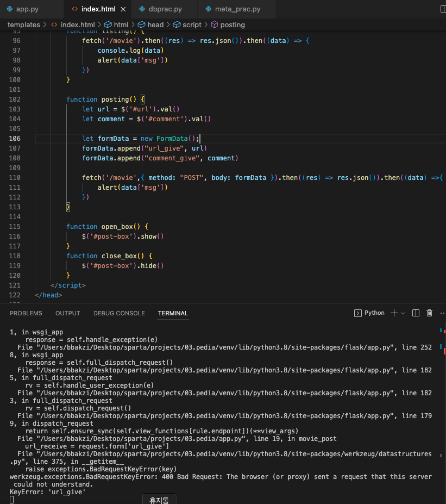Select the index.html editor tab
This screenshot has width=446, height=504.
tap(98, 9)
